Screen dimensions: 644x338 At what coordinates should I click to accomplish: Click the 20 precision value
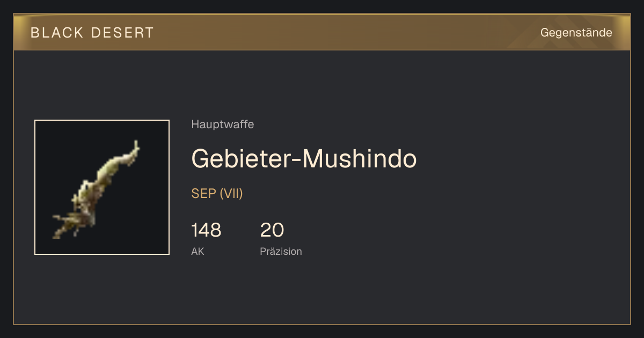pos(272,230)
